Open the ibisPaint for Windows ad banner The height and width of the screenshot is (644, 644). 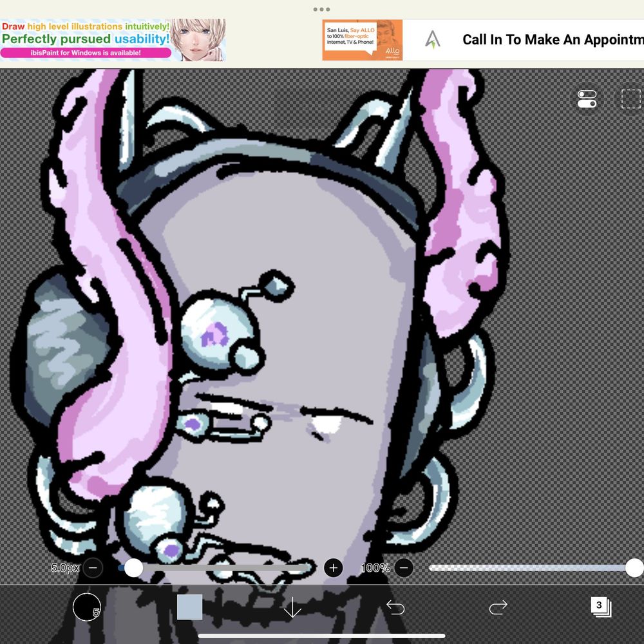[113, 40]
